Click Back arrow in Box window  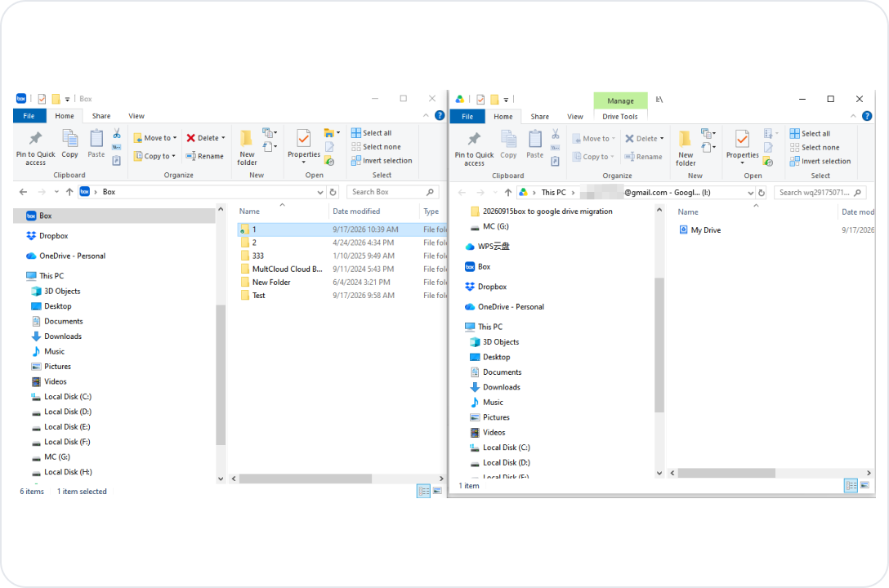tap(23, 192)
